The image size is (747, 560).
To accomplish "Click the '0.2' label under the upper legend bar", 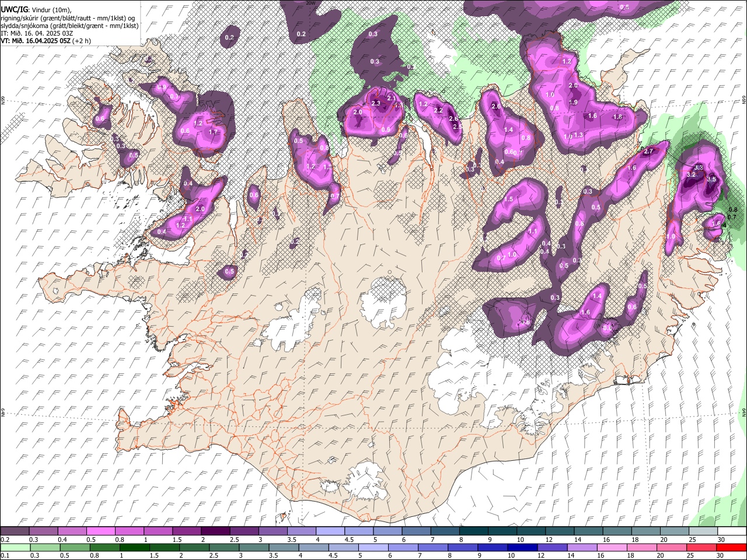I will [5, 540].
